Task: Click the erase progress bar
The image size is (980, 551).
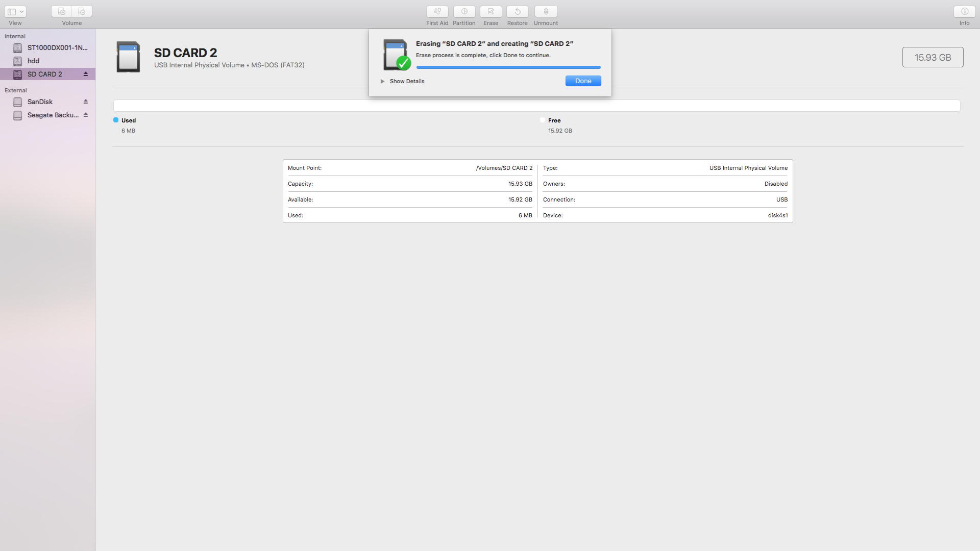Action: [x=508, y=67]
